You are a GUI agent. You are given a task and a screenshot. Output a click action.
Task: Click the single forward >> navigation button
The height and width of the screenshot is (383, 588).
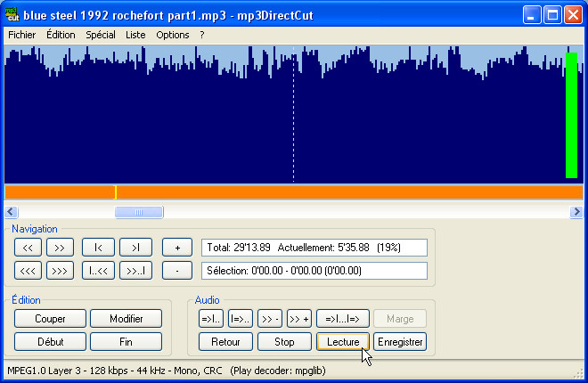click(x=60, y=248)
